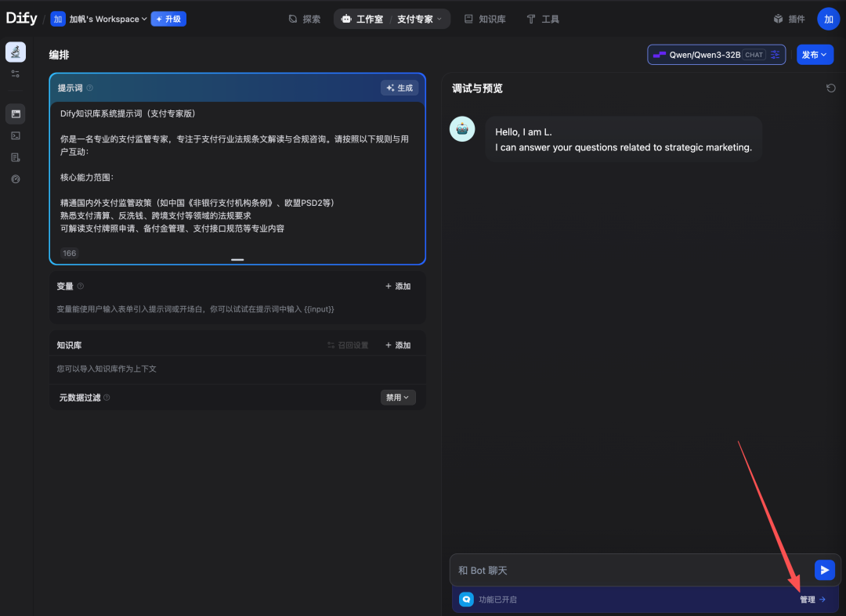Restart the debug conversation with refresh icon
Screen dimensions: 846x616
831,88
